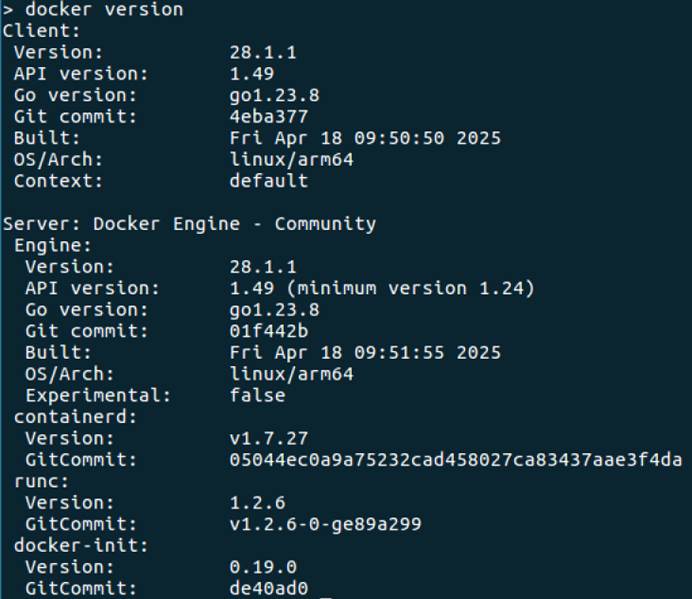
Task: Click the docker-init version 0.19.0
Action: pyautogui.click(x=263, y=567)
